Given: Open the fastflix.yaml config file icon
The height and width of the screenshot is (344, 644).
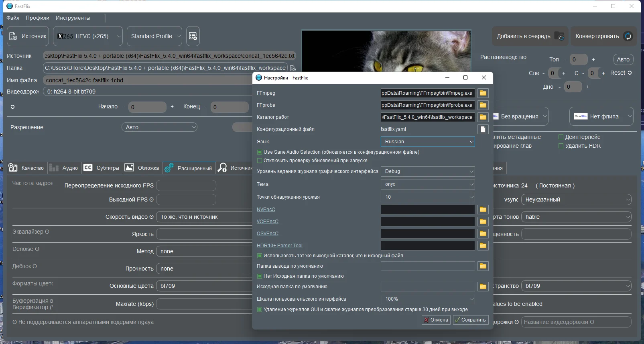Looking at the screenshot, I should point(483,129).
